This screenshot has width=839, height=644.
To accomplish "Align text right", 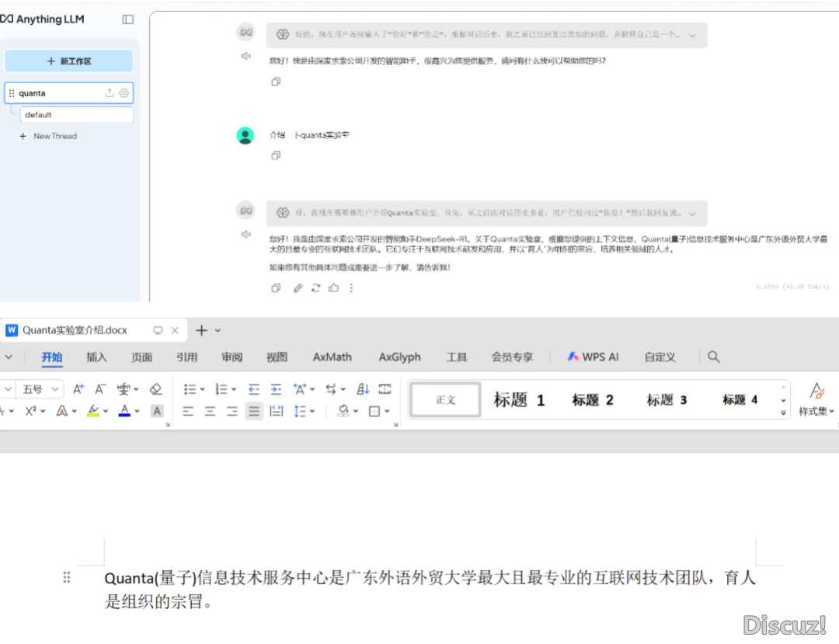I will tap(232, 411).
